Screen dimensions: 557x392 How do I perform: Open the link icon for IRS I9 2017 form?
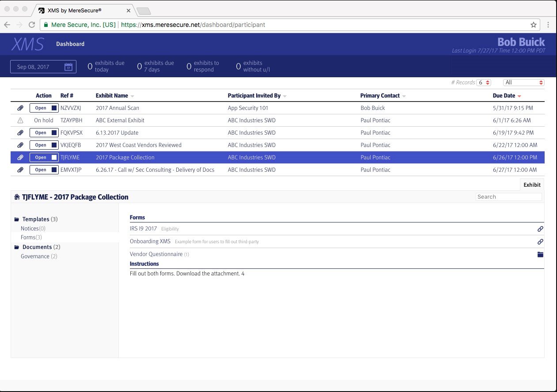pyautogui.click(x=540, y=229)
